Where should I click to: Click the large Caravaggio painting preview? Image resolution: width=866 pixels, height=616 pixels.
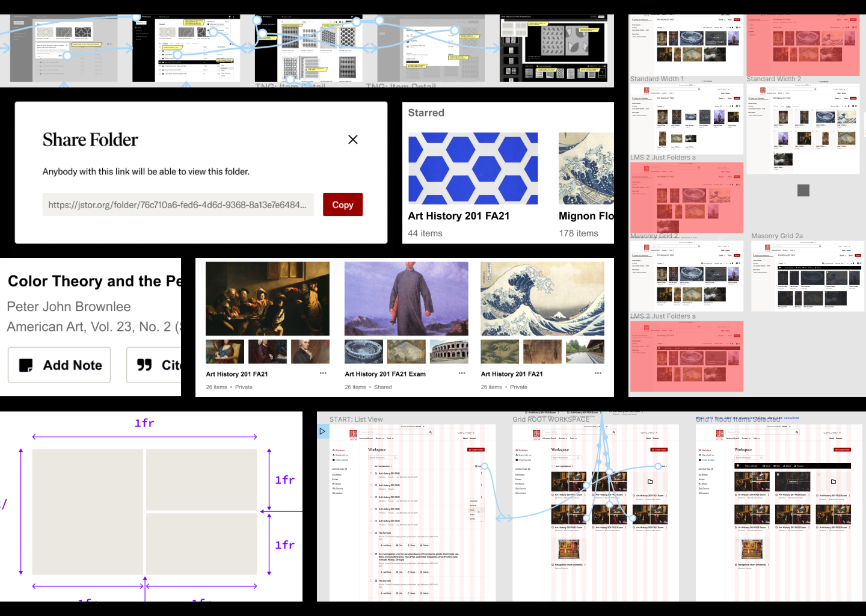pos(268,298)
